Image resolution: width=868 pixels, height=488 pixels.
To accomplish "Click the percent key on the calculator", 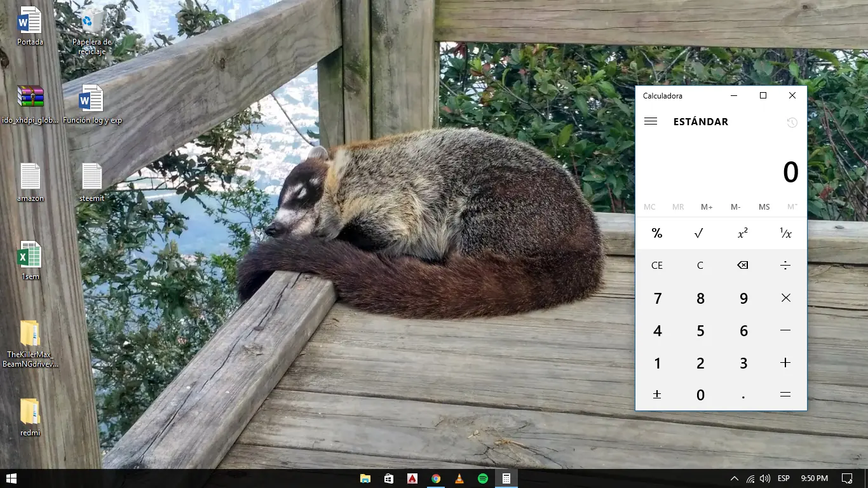I will tap(657, 233).
